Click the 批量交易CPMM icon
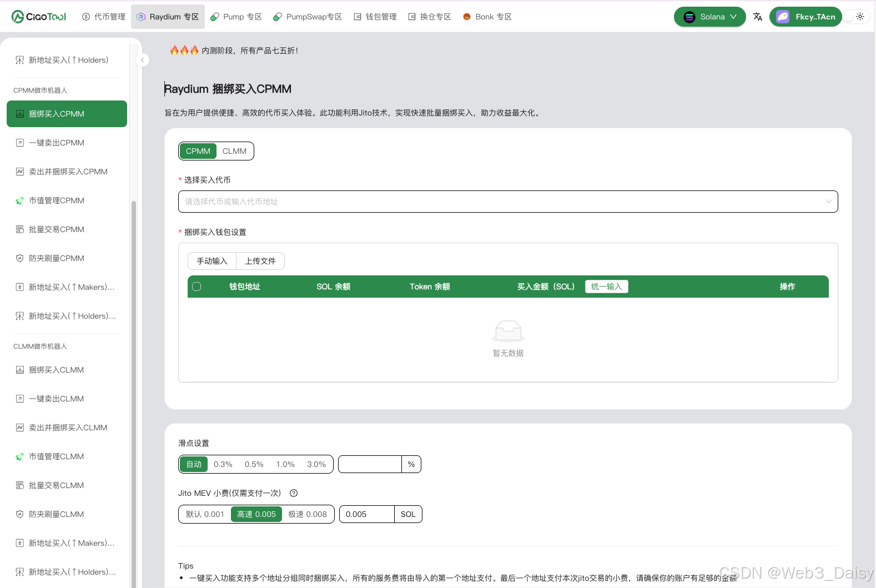 [x=20, y=229]
